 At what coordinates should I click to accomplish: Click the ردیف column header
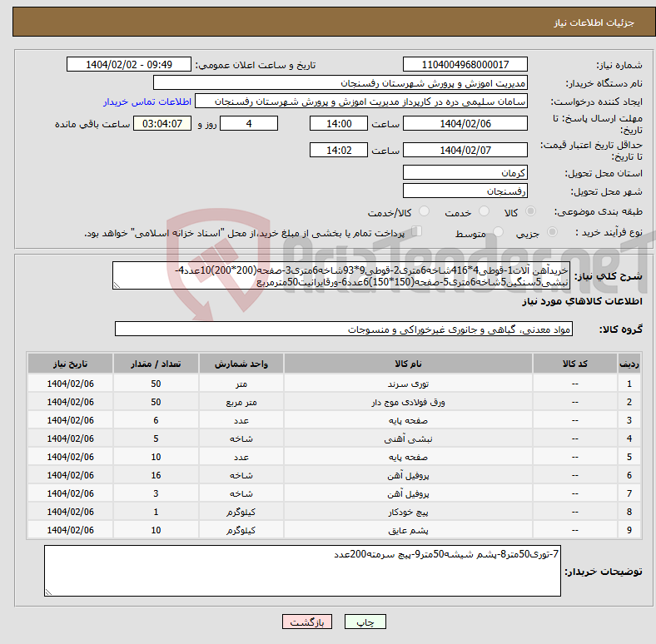tap(629, 364)
